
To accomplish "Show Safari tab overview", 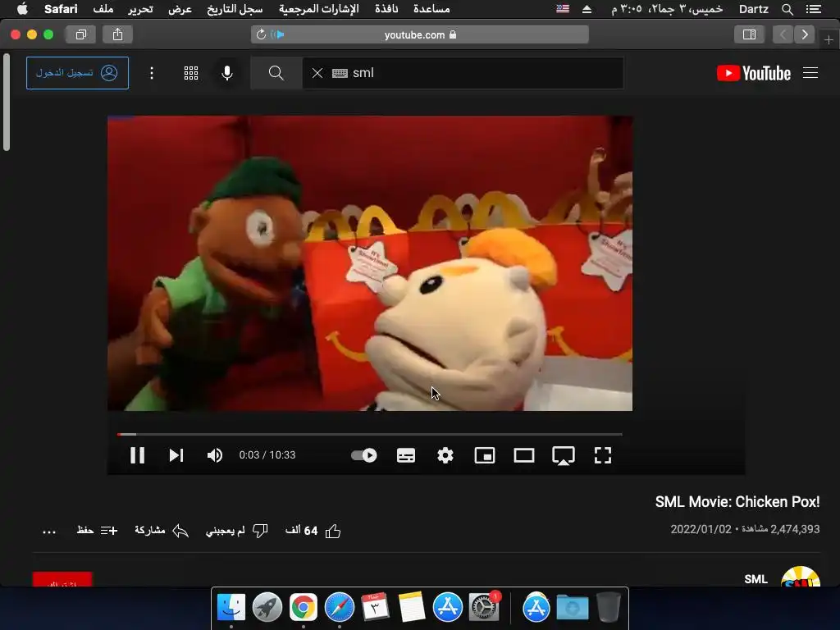I will tap(81, 34).
